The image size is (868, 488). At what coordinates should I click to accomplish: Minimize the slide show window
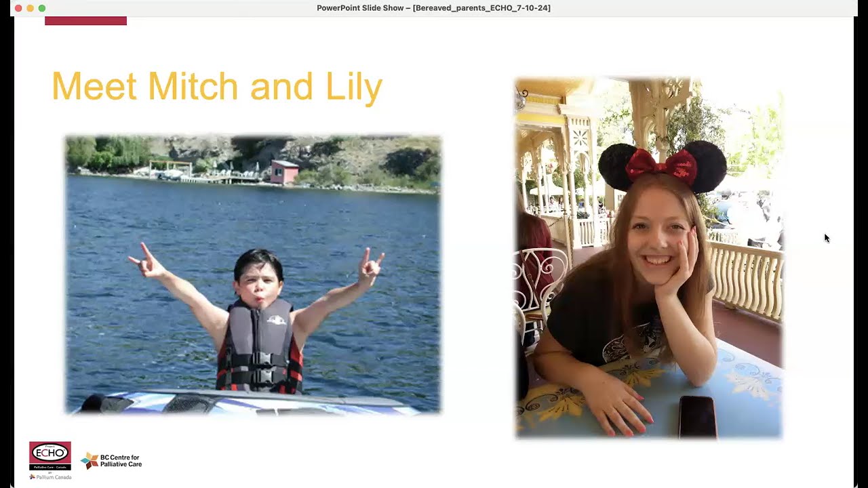(x=30, y=8)
